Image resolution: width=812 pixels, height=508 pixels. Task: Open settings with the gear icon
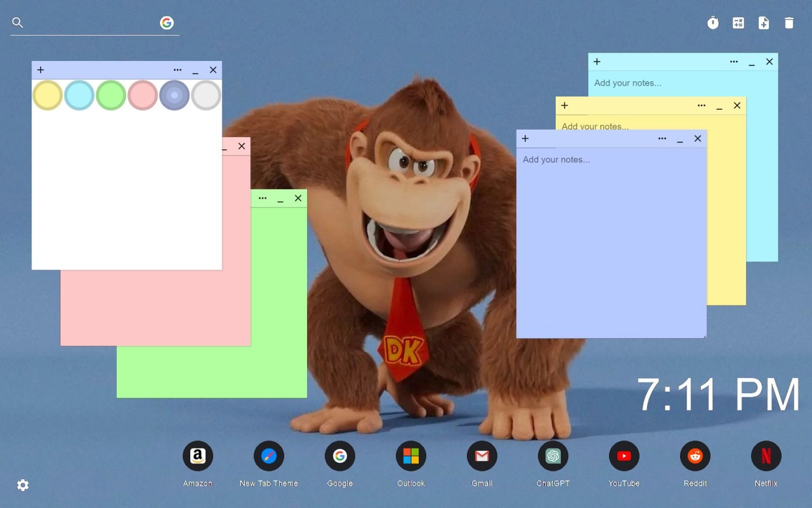point(23,485)
